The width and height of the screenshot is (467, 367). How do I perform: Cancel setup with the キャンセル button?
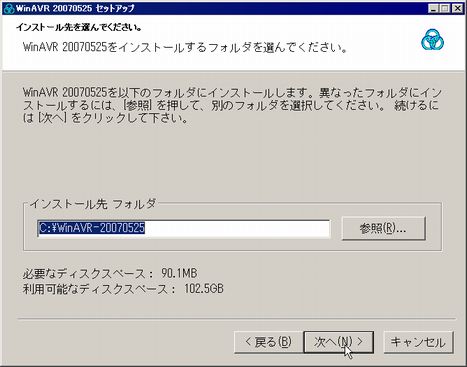[418, 342]
